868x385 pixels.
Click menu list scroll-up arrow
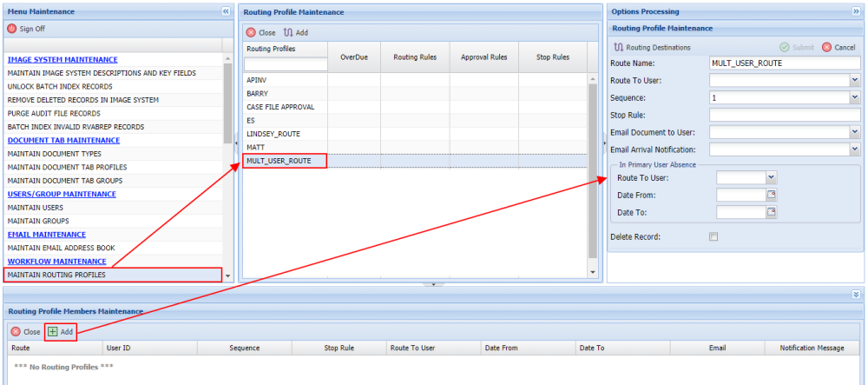point(227,59)
